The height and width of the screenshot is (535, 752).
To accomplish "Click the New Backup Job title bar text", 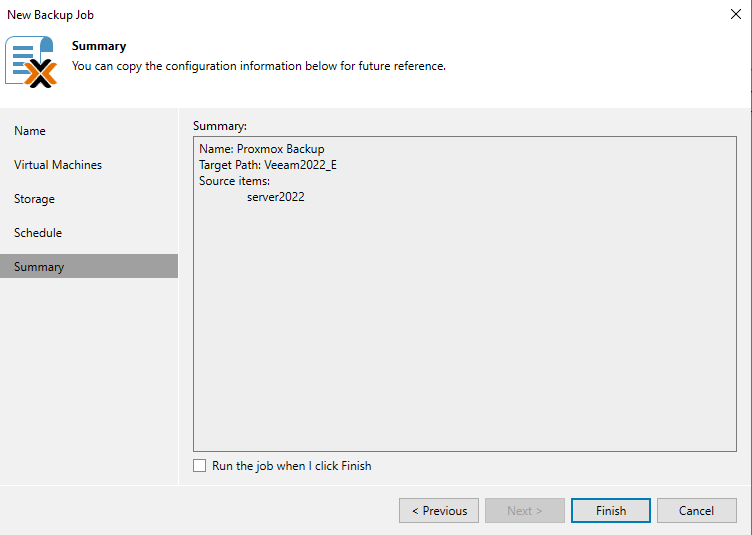I will pyautogui.click(x=50, y=15).
